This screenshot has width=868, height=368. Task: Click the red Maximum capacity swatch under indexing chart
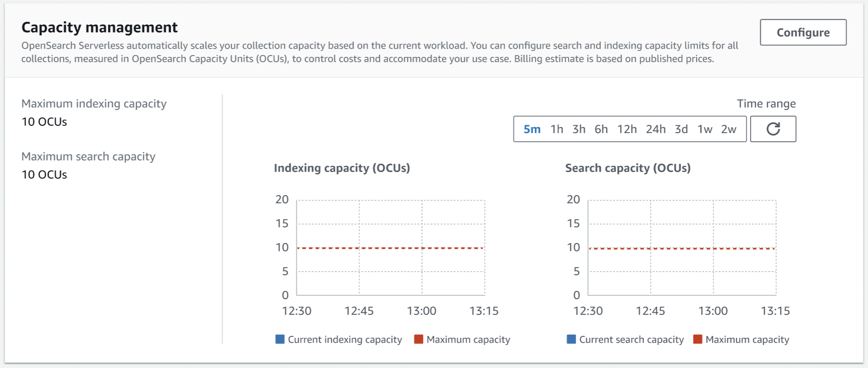[418, 339]
